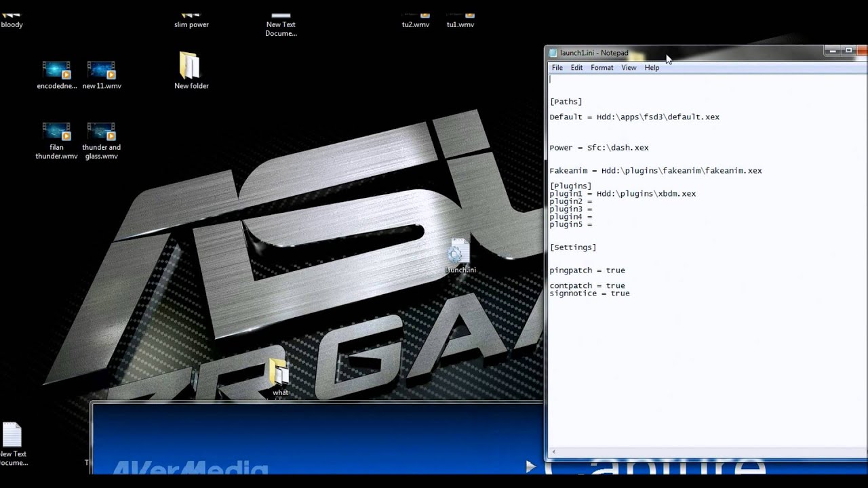The image size is (868, 488).
Task: Click the 'plugin5 =' line
Action: (571, 224)
